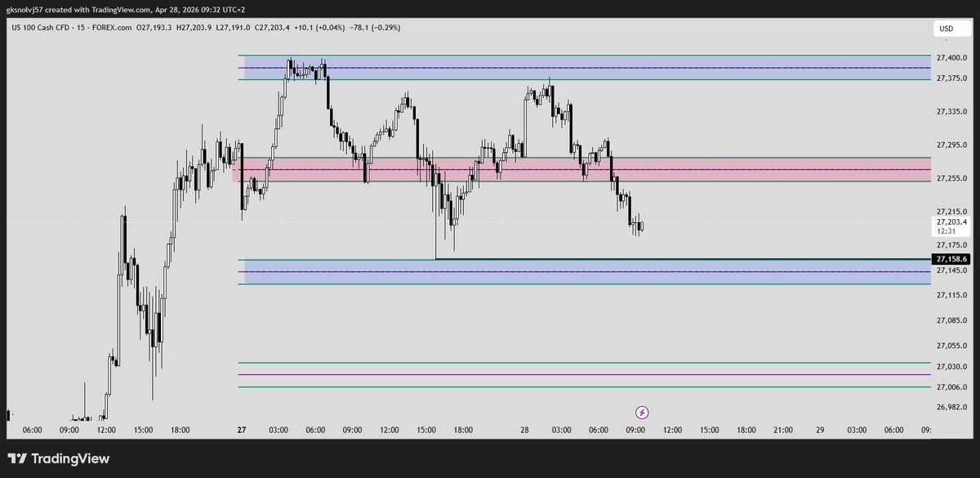Click the date label 28 on time axis
Image resolution: width=980 pixels, height=478 pixels.
click(x=523, y=430)
